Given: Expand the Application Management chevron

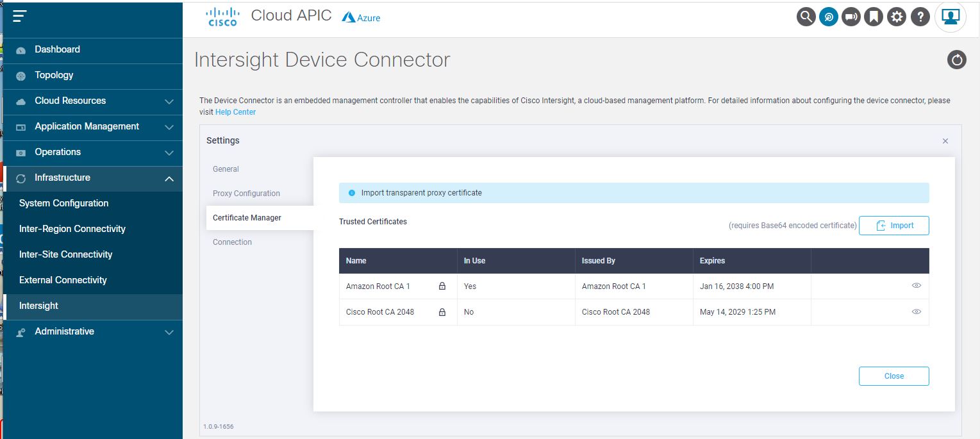Looking at the screenshot, I should (169, 127).
